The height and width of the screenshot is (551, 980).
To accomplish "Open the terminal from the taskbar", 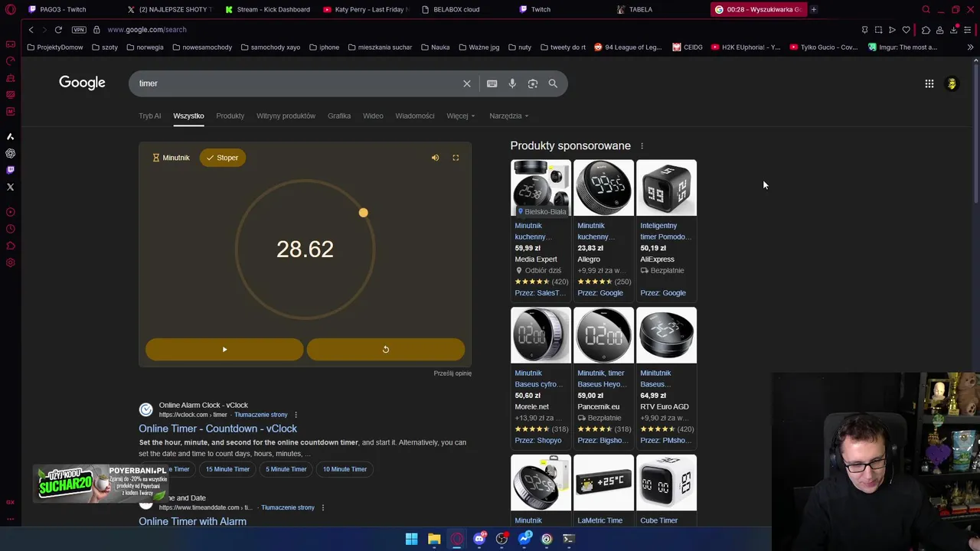I will (x=569, y=539).
